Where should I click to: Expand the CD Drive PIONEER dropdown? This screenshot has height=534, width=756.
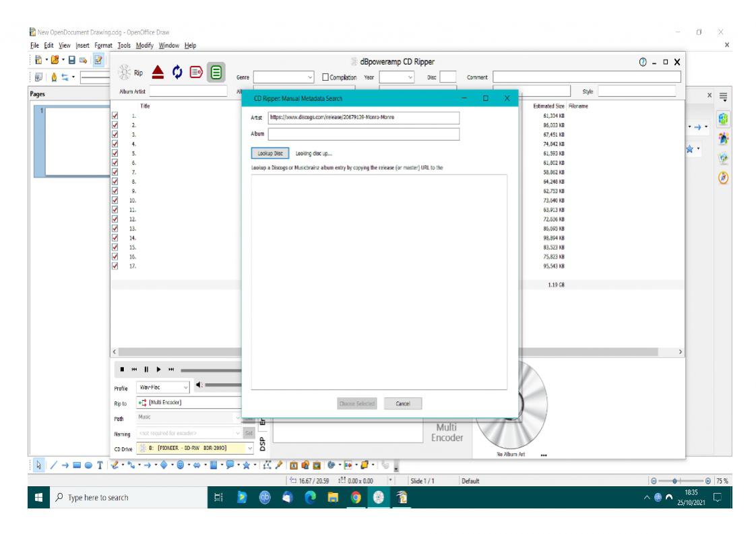pyautogui.click(x=251, y=448)
